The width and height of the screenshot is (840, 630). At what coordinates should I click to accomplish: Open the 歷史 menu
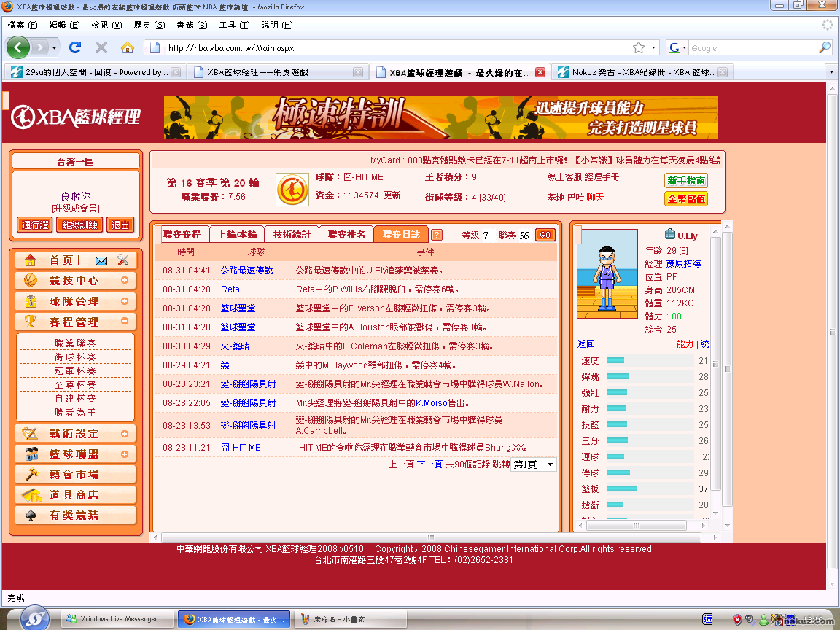click(x=149, y=25)
